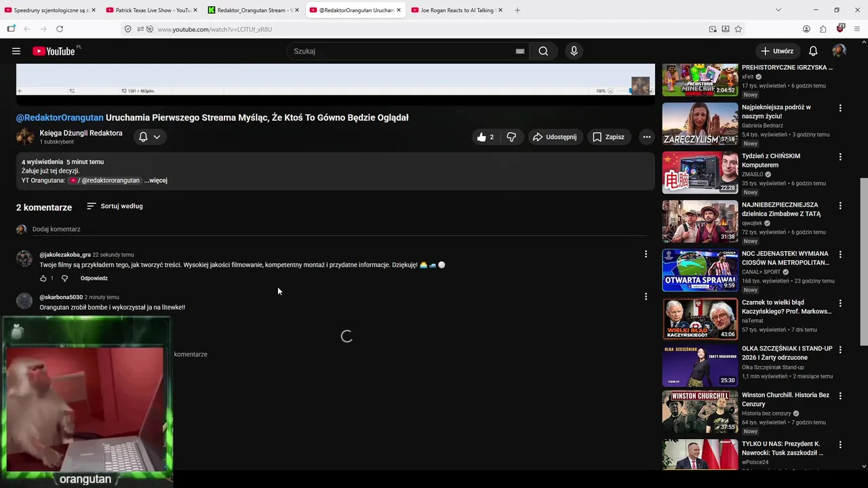Switch to Redaktor_Orangutan Stream tab

252,10
